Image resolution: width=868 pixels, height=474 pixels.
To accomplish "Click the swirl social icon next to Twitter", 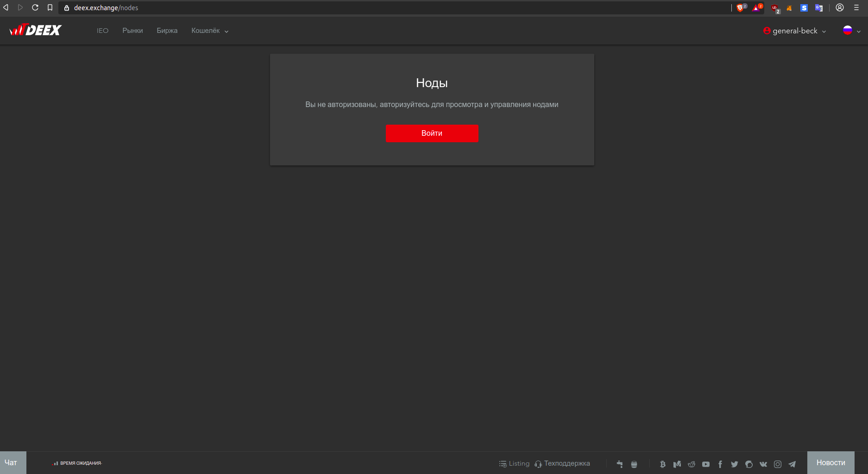I will 749,464.
